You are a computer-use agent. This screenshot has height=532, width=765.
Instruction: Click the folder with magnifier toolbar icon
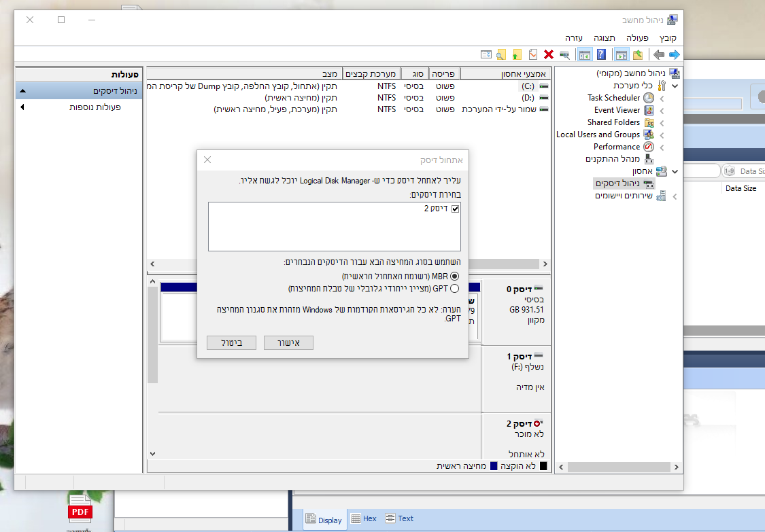pyautogui.click(x=500, y=54)
